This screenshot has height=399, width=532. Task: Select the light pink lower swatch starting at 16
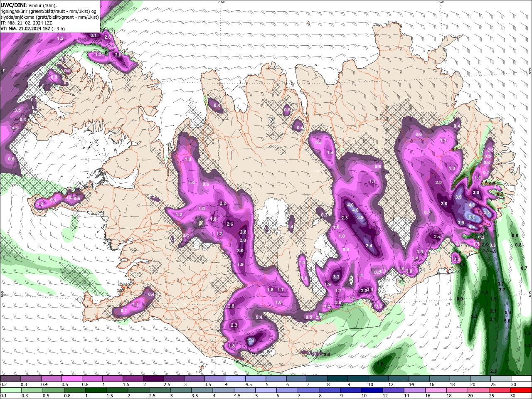coord(436,390)
